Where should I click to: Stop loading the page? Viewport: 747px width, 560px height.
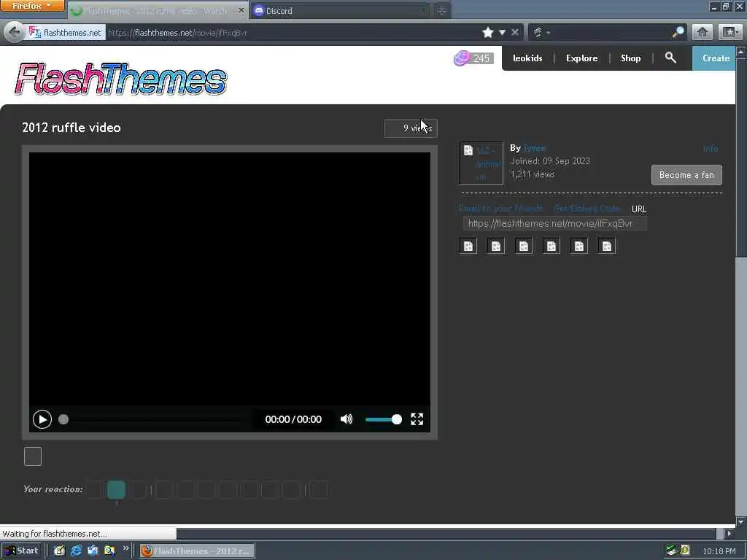coord(515,32)
